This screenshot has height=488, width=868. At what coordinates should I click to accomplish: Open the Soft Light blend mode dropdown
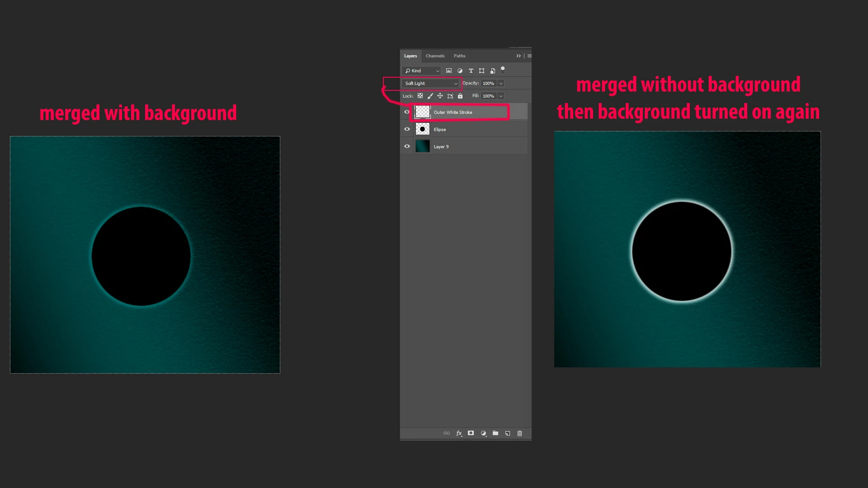431,84
